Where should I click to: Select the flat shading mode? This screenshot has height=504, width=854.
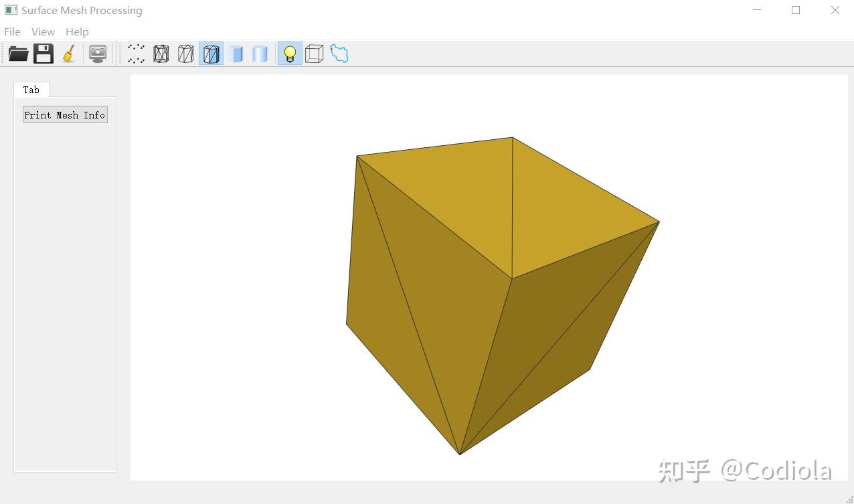(x=236, y=54)
